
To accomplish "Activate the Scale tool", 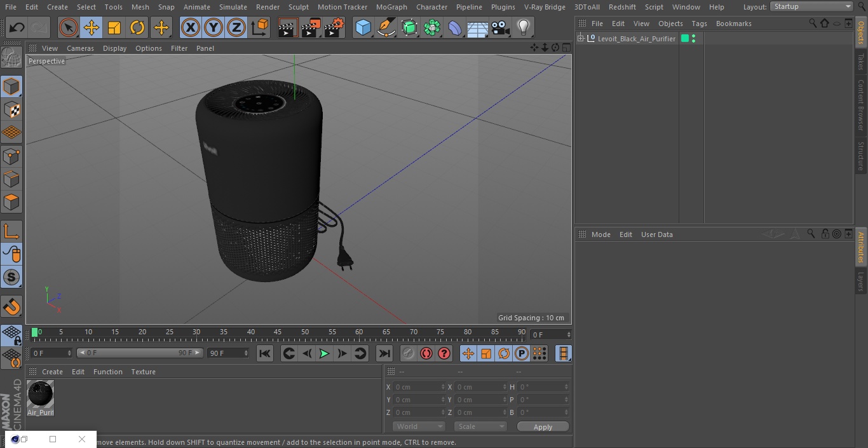I will (x=114, y=27).
